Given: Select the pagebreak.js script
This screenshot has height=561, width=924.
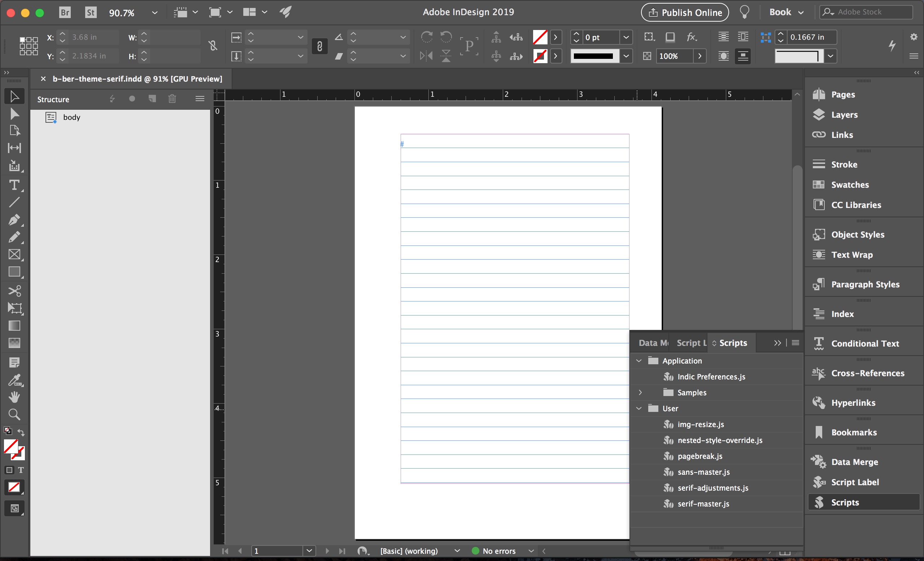Looking at the screenshot, I should tap(700, 456).
